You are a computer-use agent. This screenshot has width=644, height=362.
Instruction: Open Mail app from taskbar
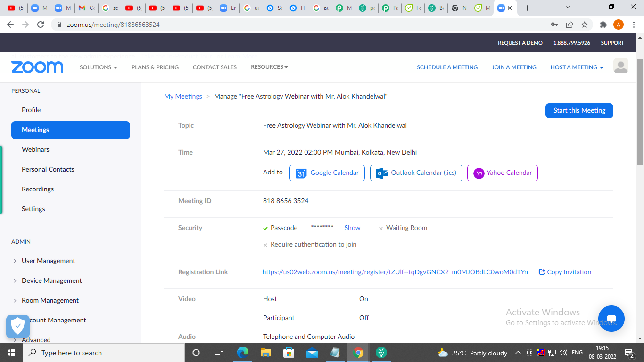click(x=312, y=353)
